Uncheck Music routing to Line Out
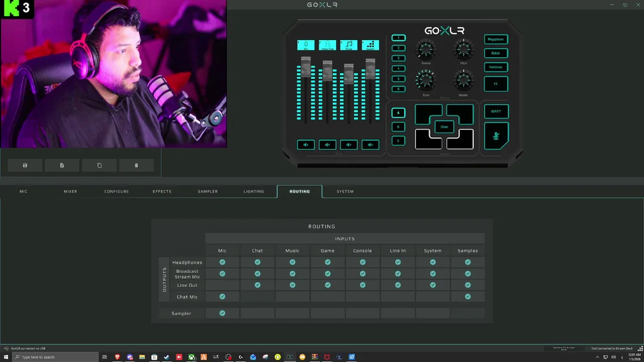Screen dimensions: 644x362 292,285
